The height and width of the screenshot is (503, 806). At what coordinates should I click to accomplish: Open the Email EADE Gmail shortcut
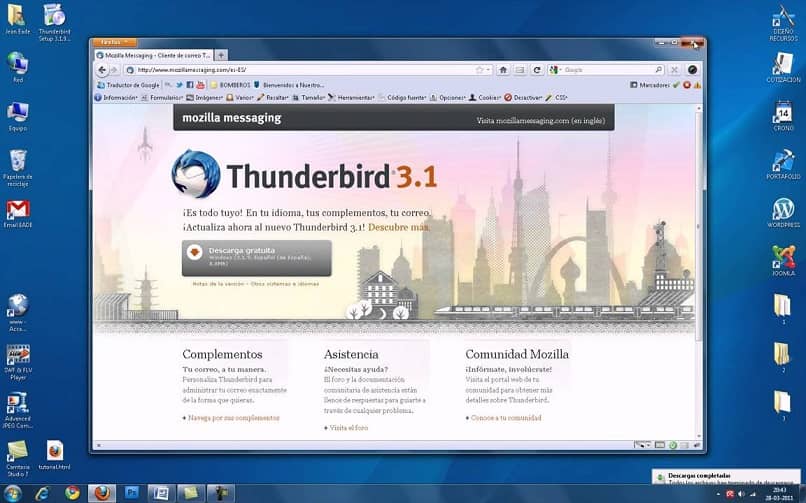pyautogui.click(x=18, y=214)
